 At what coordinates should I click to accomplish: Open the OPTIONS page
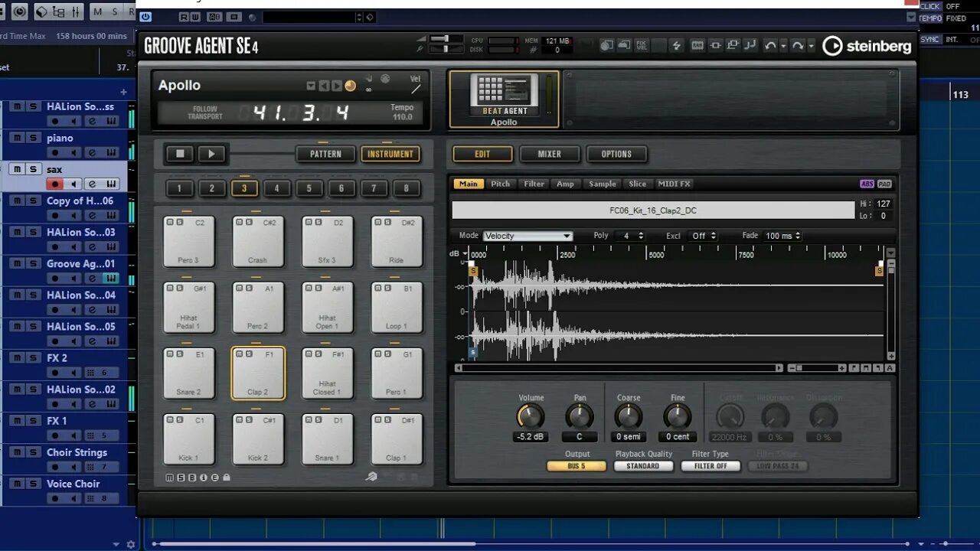(616, 154)
